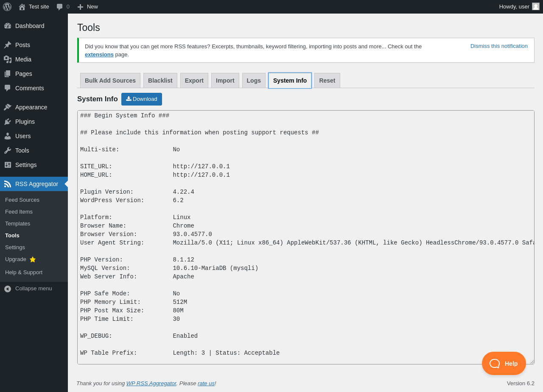
Task: Open Test site label in admin bar
Action: [x=39, y=7]
